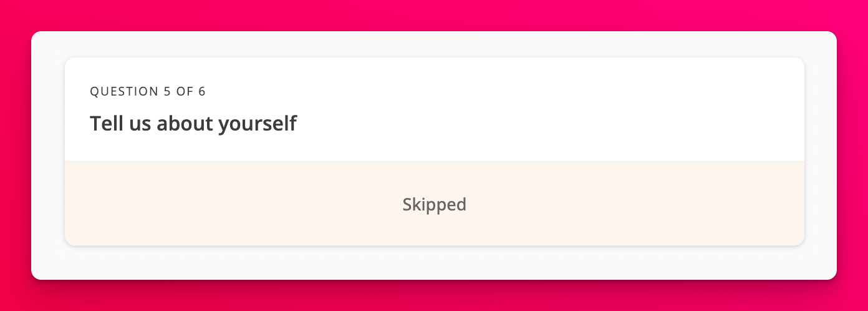Click the number 5 in the question counter

(x=167, y=91)
